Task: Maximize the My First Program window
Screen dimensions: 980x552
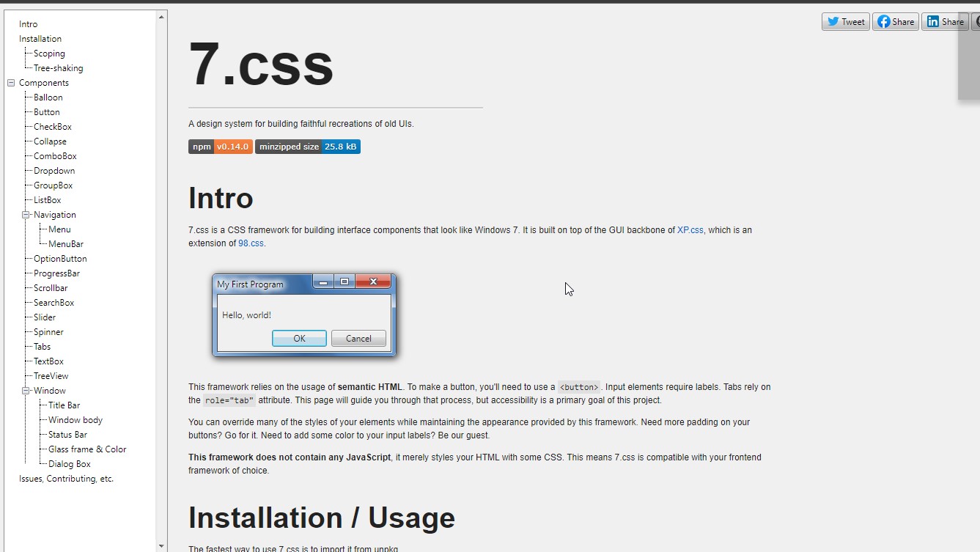Action: [344, 282]
